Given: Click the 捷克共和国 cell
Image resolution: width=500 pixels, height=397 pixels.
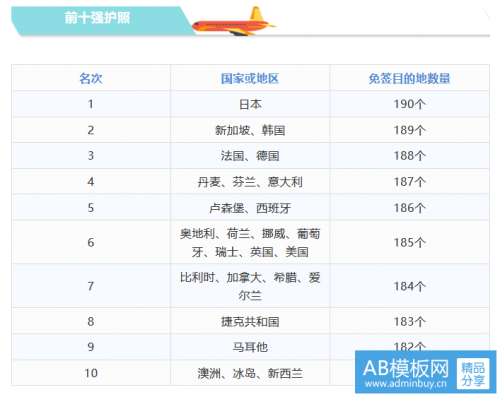Looking at the screenshot, I should click(x=250, y=321).
